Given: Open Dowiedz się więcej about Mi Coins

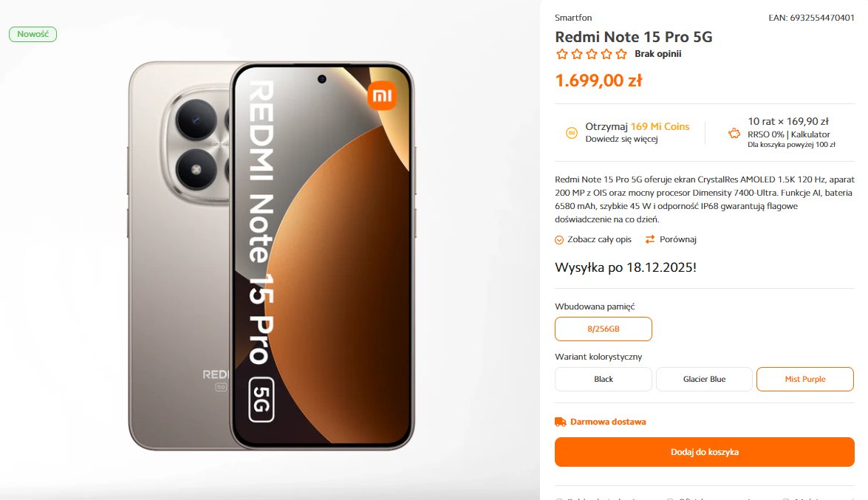Looking at the screenshot, I should 622,139.
